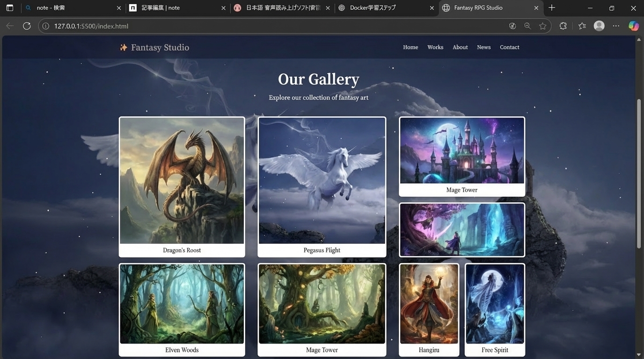Click the browser refresh icon
This screenshot has height=359, width=644.
tap(27, 26)
